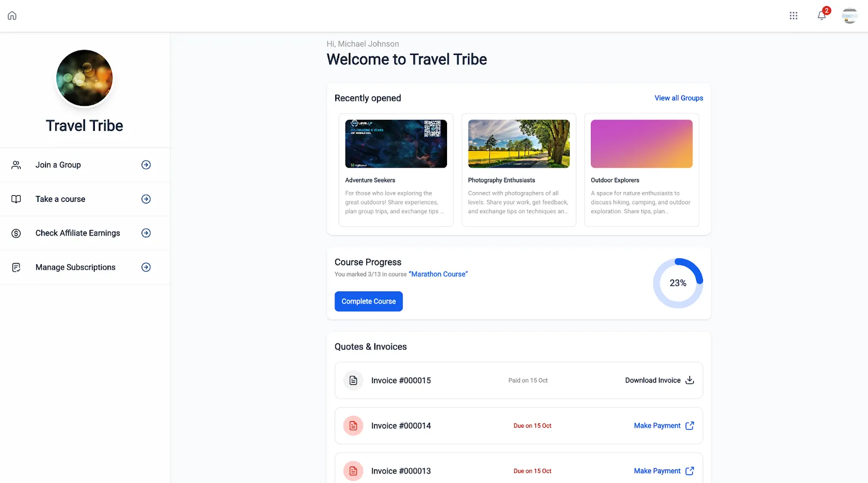The height and width of the screenshot is (483, 868).
Task: Click the 23% course progress ring
Action: click(678, 283)
